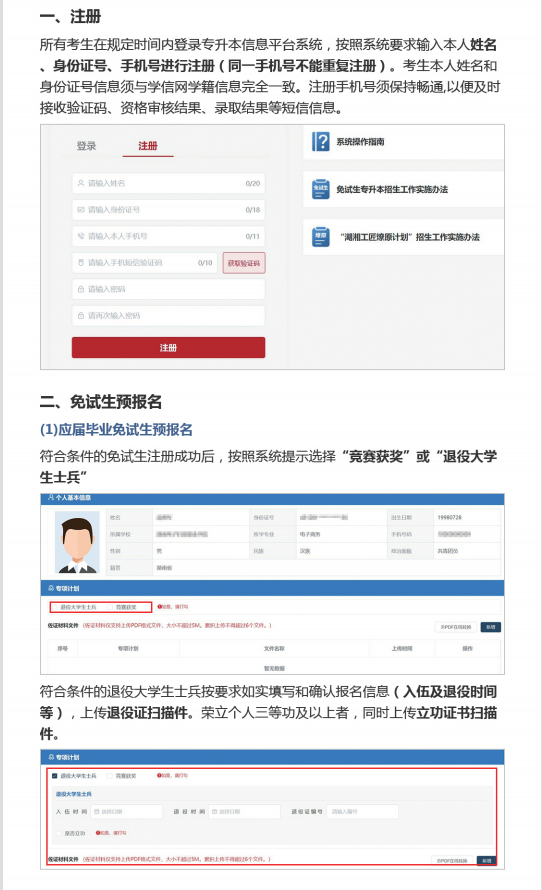Screen dimensions: 542x890
Task: Click the phone icon in 请输入本人手机号 field
Action: [81, 236]
